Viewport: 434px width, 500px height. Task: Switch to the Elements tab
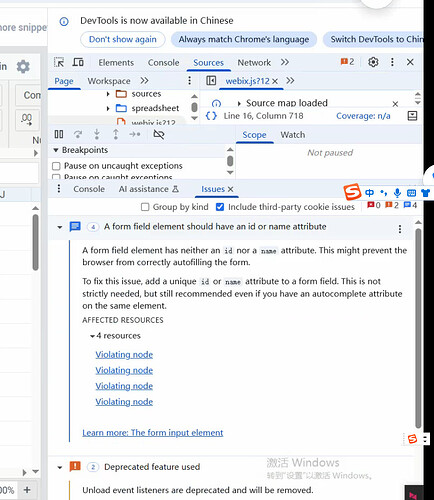point(116,62)
